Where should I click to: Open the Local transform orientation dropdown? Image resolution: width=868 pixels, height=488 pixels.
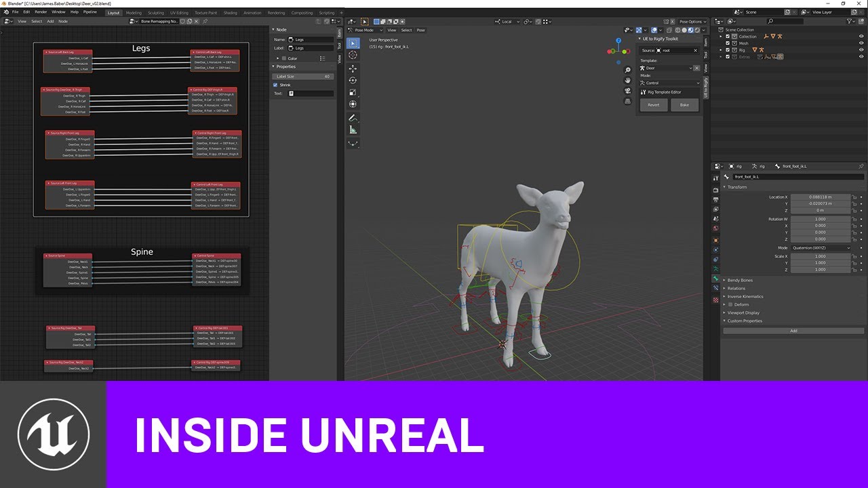(x=506, y=22)
